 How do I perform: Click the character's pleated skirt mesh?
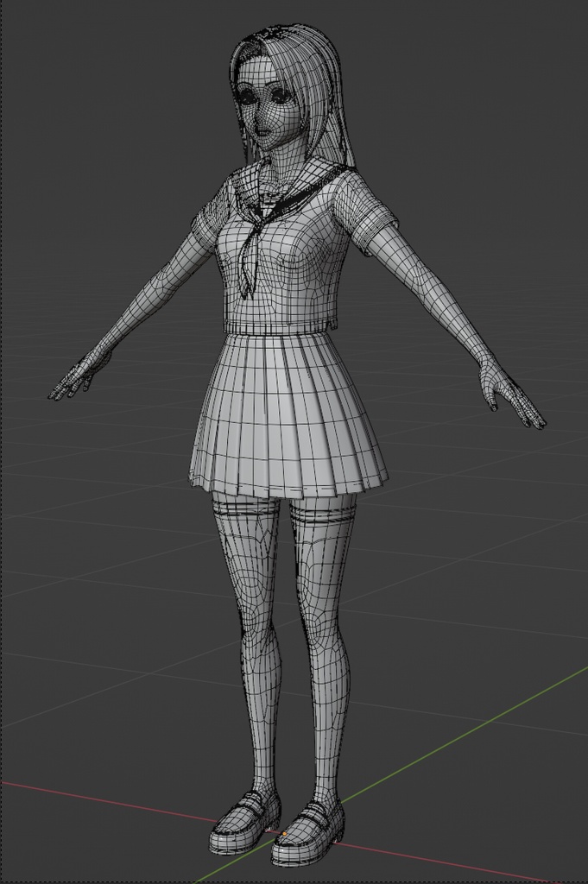tap(288, 414)
